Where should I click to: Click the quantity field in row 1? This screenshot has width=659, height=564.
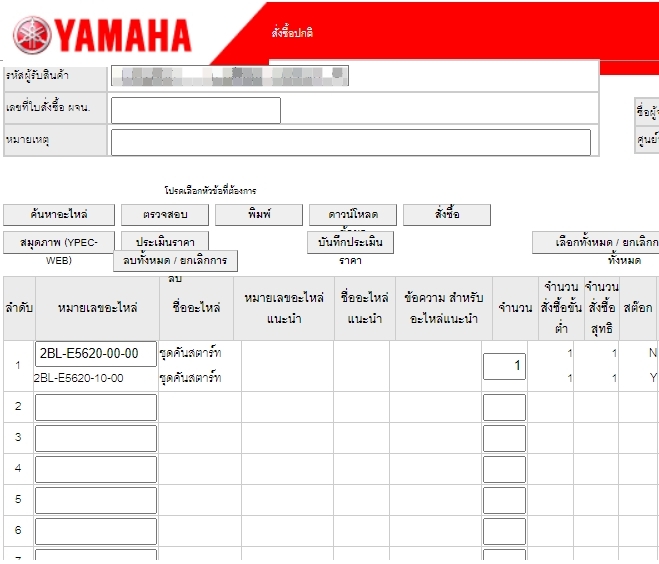point(504,367)
